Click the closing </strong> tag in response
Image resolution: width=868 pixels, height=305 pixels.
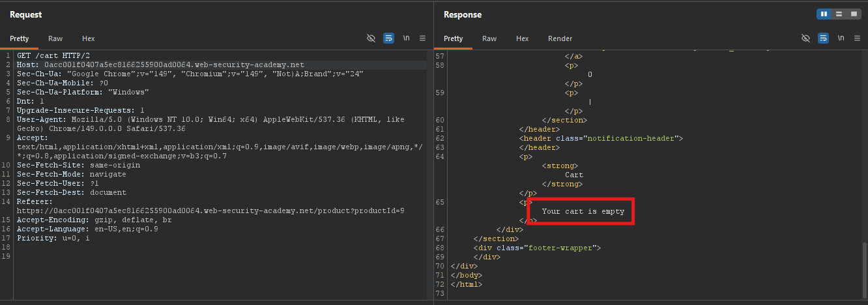coord(562,184)
